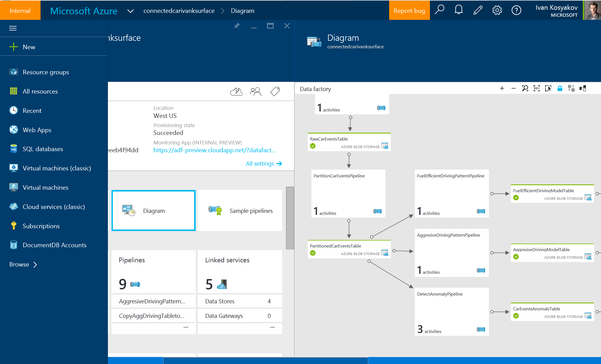Image resolution: width=601 pixels, height=364 pixels.
Task: Select the zoom-to-fit magnifier tool
Action: coord(525,88)
